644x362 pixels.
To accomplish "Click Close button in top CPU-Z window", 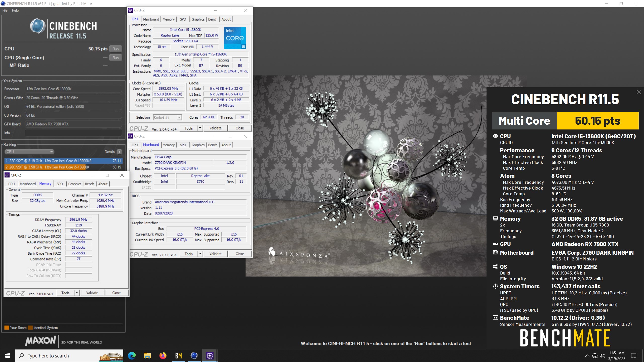I will point(239,128).
